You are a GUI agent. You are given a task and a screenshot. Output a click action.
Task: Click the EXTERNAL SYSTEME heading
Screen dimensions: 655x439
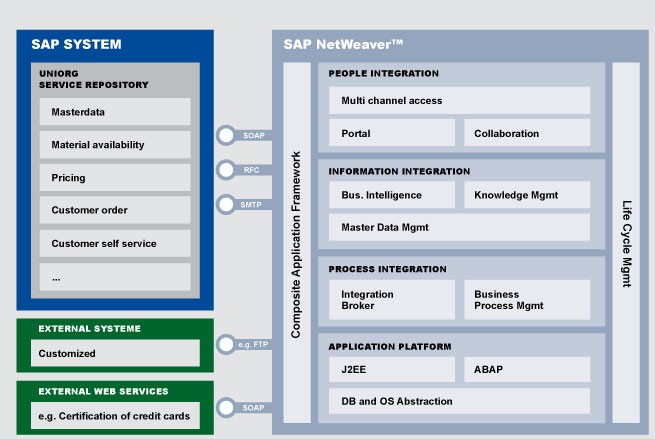click(x=89, y=329)
